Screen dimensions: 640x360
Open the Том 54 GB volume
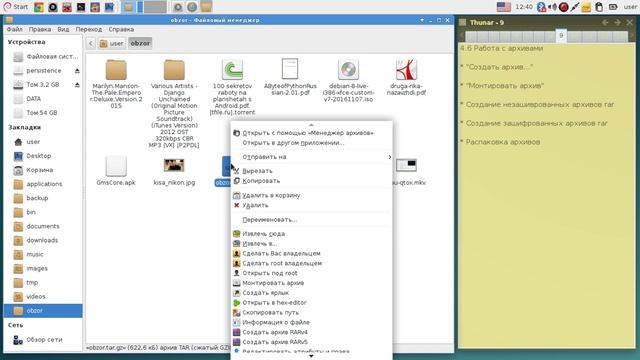click(43, 113)
